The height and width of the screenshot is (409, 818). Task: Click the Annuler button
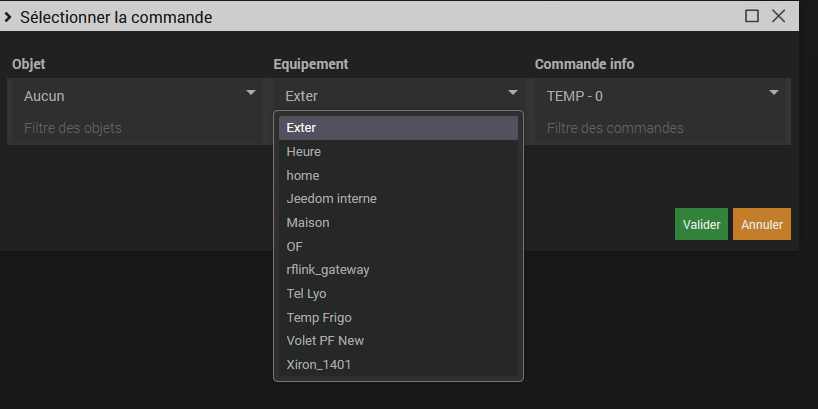point(762,224)
